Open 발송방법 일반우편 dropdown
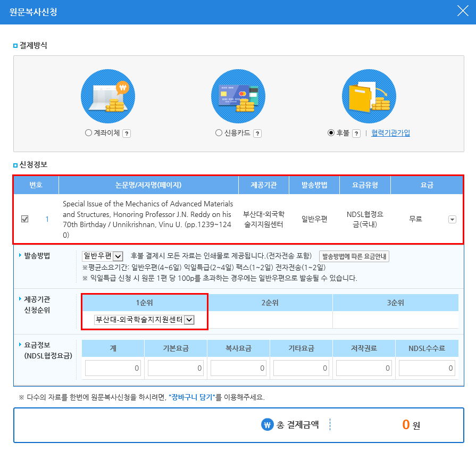The image size is (476, 451). coord(103,256)
